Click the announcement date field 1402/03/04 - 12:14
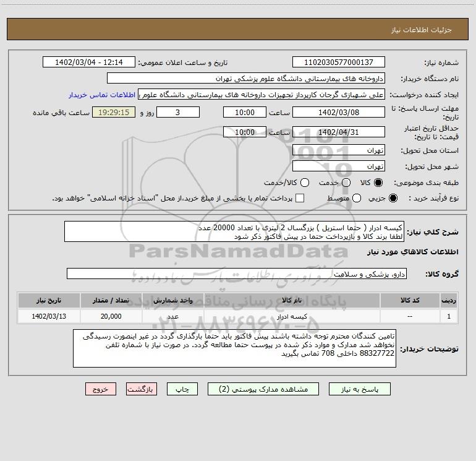476x461 pixels. click(x=88, y=62)
